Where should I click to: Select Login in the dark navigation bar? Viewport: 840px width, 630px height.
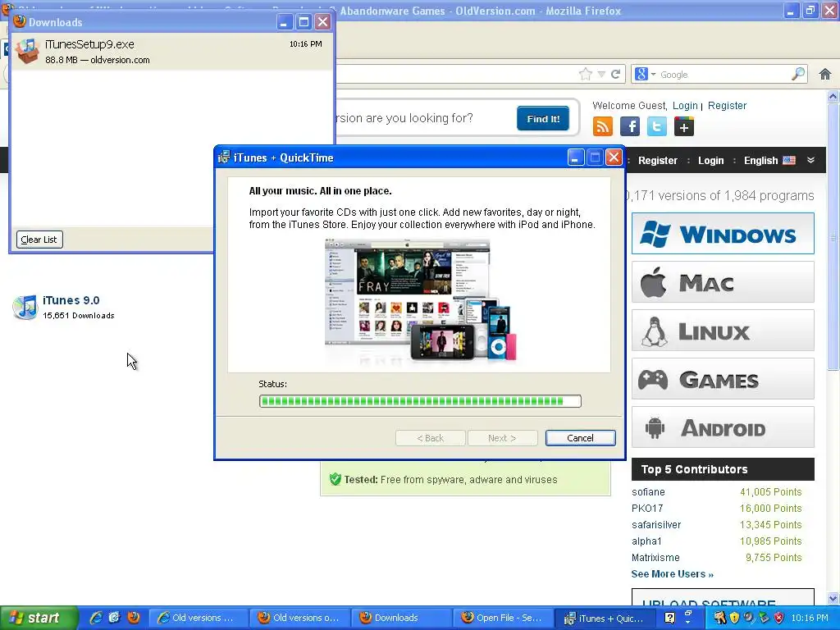(x=710, y=160)
